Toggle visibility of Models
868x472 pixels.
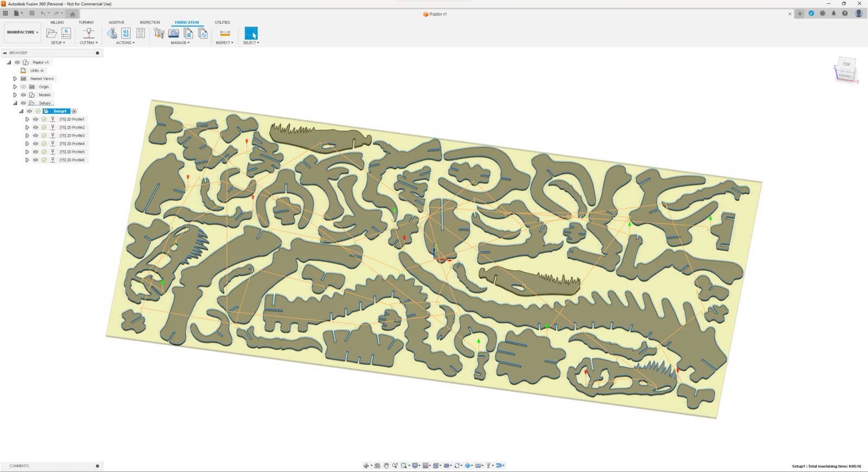point(23,95)
